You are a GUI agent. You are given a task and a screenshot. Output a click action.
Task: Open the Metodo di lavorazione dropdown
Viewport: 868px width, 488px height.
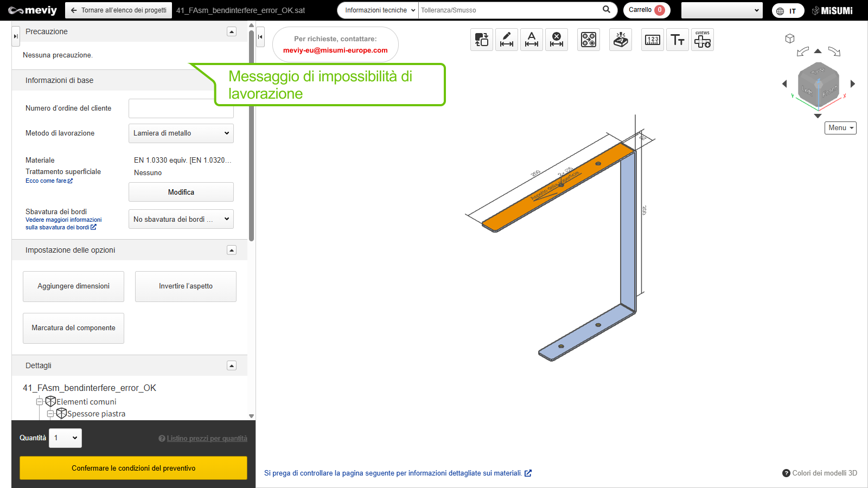181,133
